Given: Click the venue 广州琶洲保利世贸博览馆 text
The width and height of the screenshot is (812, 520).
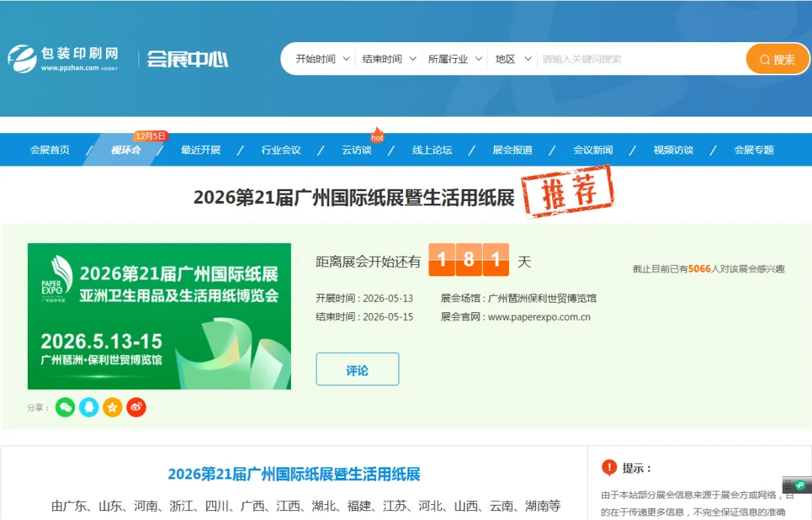Looking at the screenshot, I should pos(542,298).
